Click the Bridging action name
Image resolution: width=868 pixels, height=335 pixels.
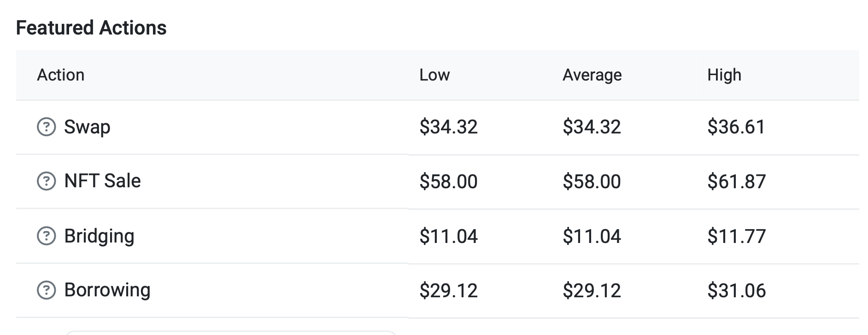[x=99, y=236]
